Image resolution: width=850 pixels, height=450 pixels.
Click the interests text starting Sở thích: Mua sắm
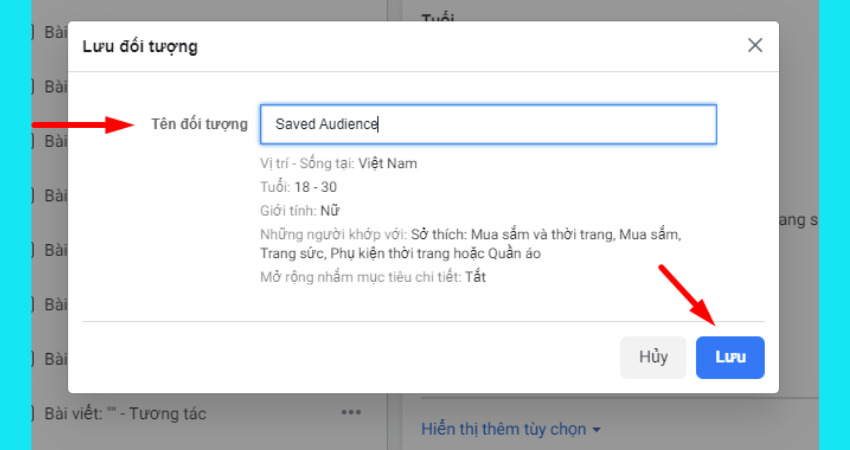[x=546, y=235]
